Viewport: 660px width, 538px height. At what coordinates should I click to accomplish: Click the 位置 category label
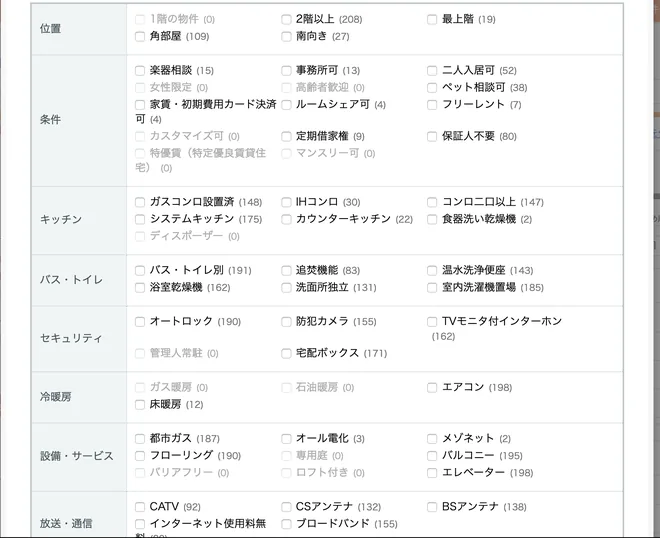(x=50, y=29)
